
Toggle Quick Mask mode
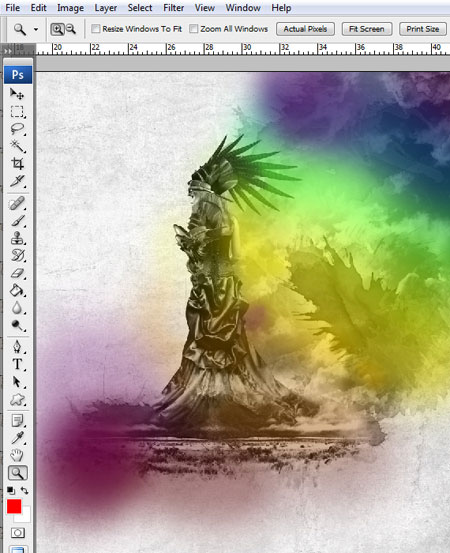point(17,533)
